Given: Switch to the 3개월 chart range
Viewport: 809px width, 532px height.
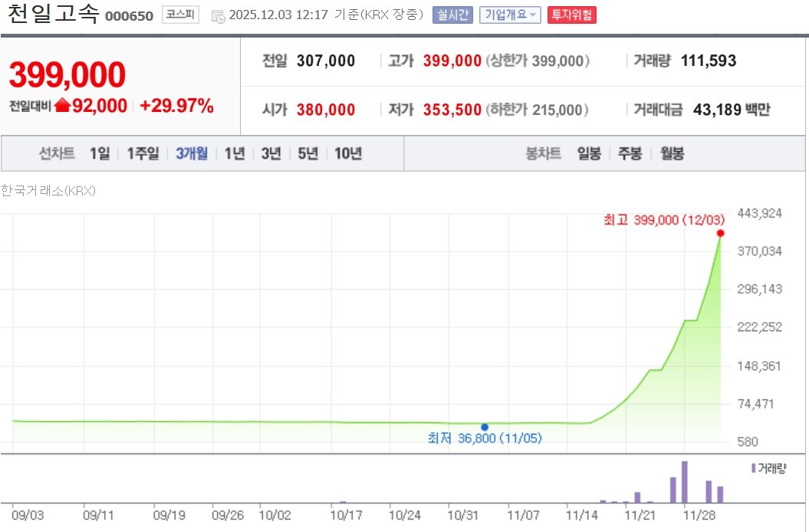Looking at the screenshot, I should pyautogui.click(x=192, y=153).
